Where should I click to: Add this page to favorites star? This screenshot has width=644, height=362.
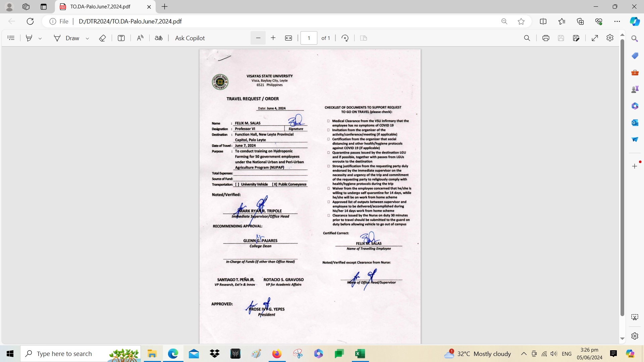521,21
